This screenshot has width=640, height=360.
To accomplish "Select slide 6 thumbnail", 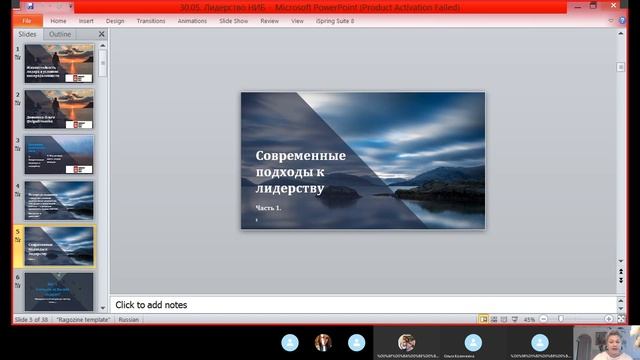I will click(x=59, y=291).
